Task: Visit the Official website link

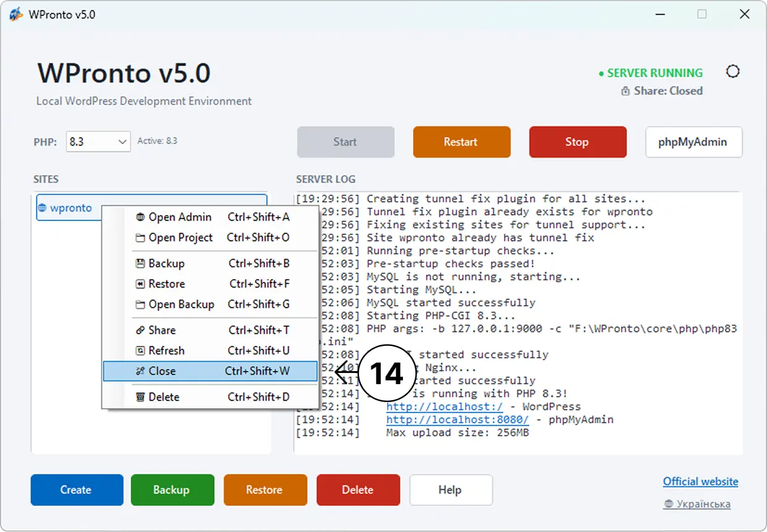Action: pyautogui.click(x=700, y=481)
